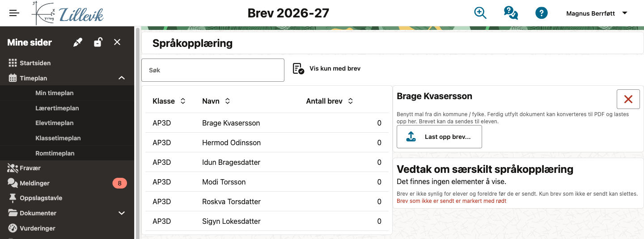Collapse the Timeplan section chevron
Screen dimensions: 644x239
pyautogui.click(x=122, y=78)
